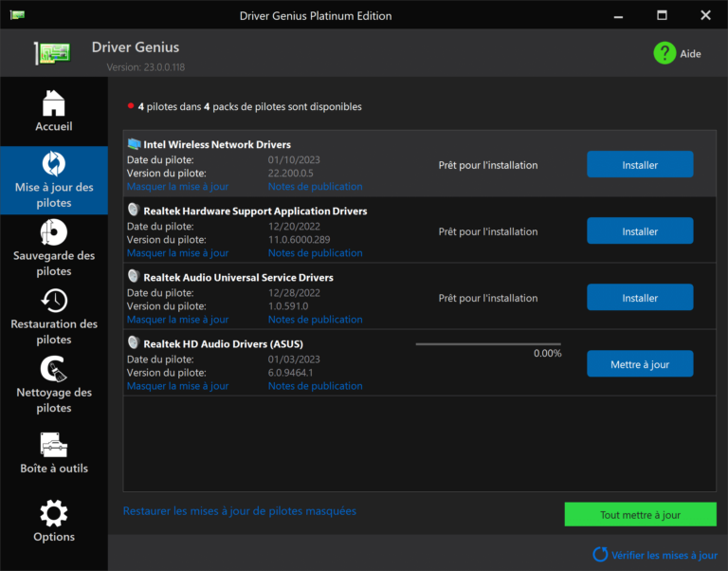This screenshot has height=571, width=728.
Task: Open Notes de publication for Realtek HD Audio
Action: [x=315, y=386]
